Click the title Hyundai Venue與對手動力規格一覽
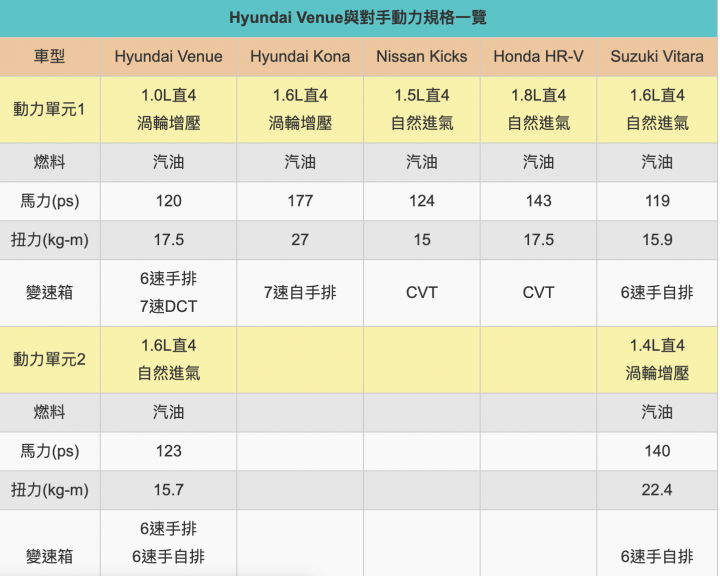This screenshot has height=576, width=720. tap(358, 17)
